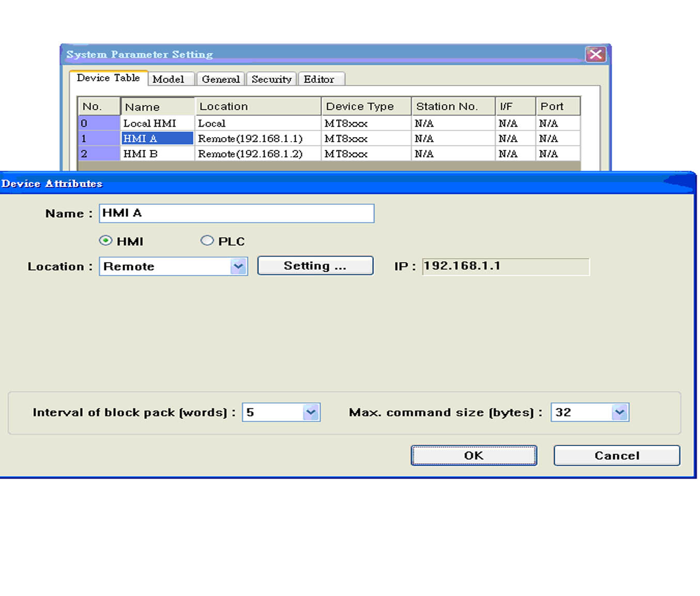The width and height of the screenshot is (700, 596).
Task: Select the HMI radio button
Action: 105,241
